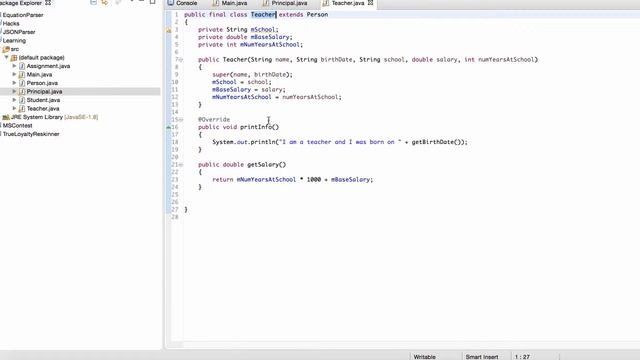Select Teacher.java in Package Explorer

[43, 109]
